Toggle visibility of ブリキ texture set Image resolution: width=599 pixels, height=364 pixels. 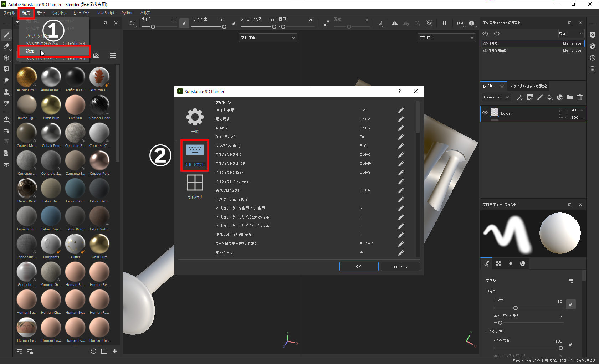tap(485, 43)
